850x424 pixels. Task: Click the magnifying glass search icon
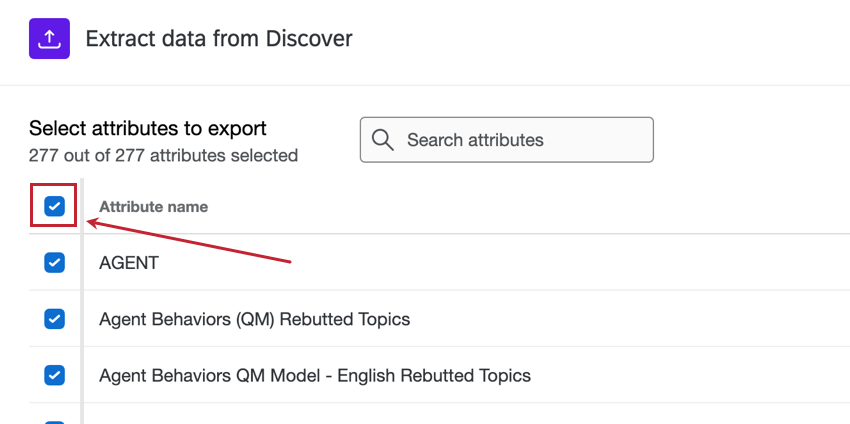(x=382, y=140)
